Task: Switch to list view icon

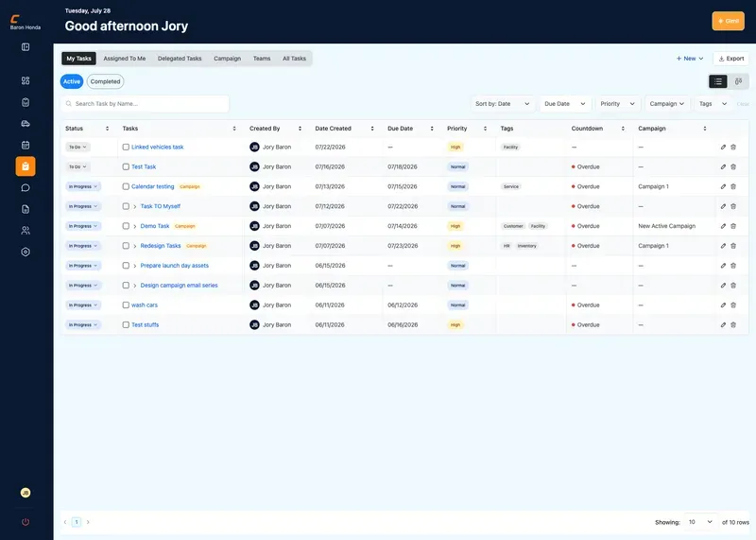Action: (718, 81)
